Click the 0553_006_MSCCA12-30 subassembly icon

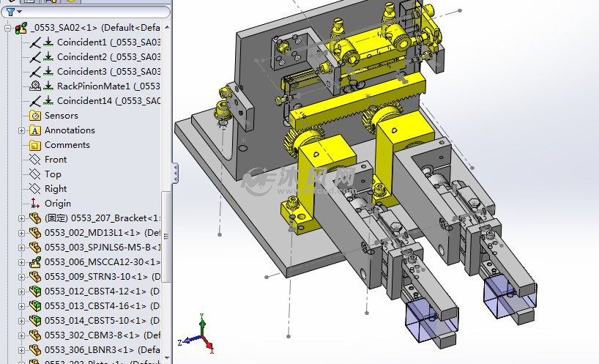34,262
